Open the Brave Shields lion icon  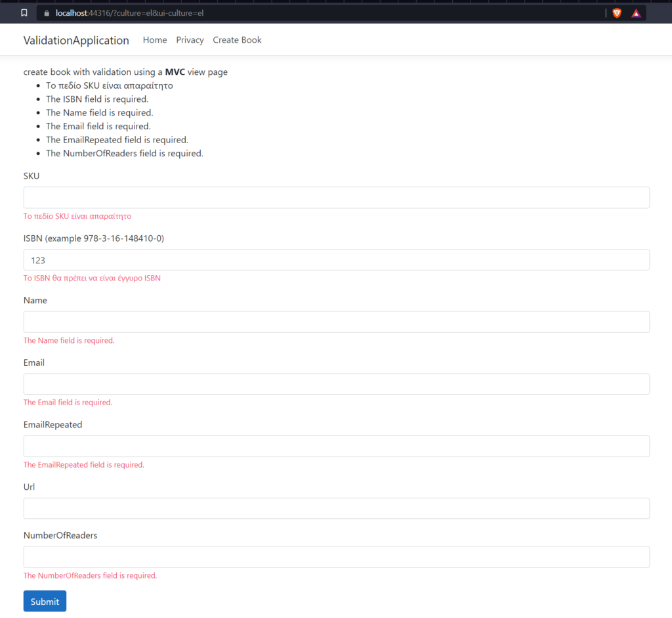coord(616,12)
